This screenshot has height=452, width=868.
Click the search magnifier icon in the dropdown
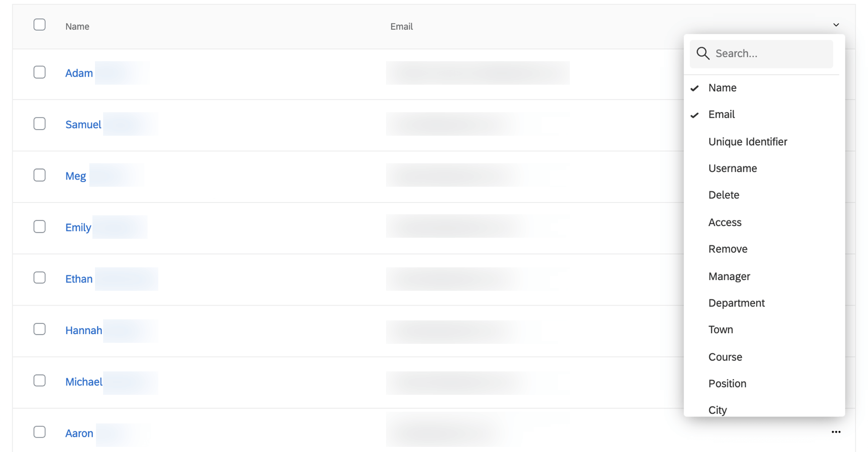pyautogui.click(x=703, y=53)
